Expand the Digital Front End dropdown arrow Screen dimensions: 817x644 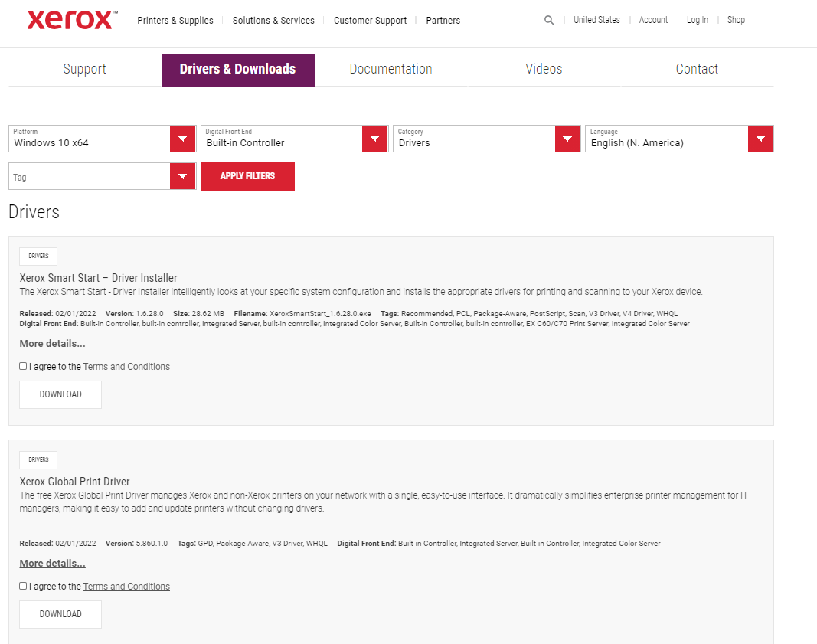[x=374, y=139]
